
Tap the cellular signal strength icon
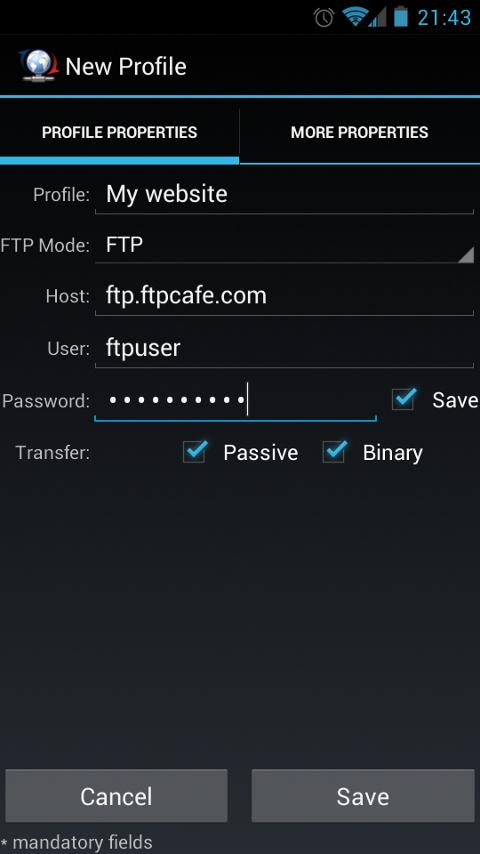point(378,17)
